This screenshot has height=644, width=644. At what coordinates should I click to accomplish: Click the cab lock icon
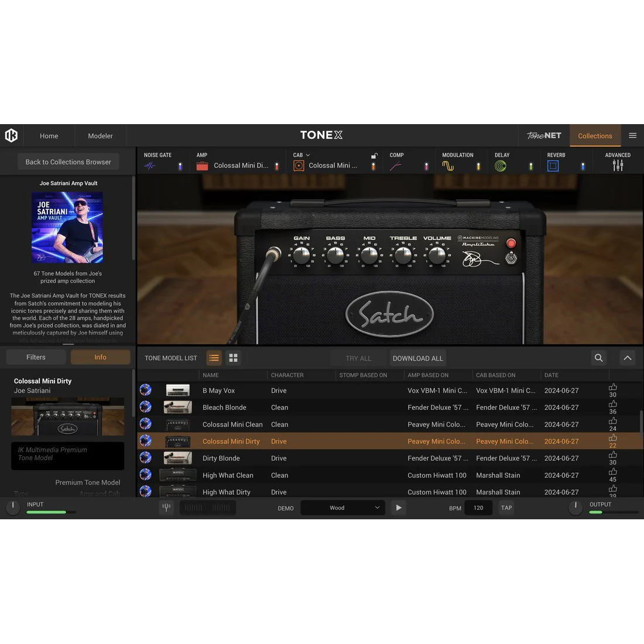click(x=374, y=156)
